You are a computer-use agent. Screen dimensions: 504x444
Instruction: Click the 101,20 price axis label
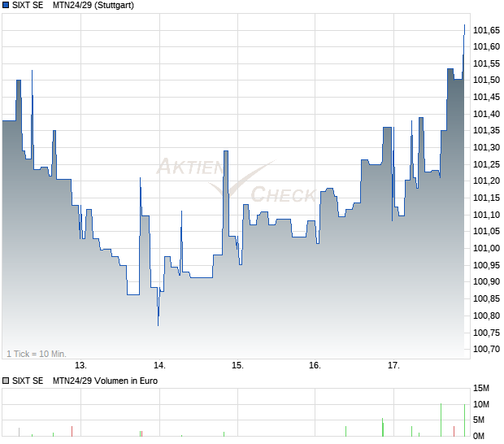[486, 181]
